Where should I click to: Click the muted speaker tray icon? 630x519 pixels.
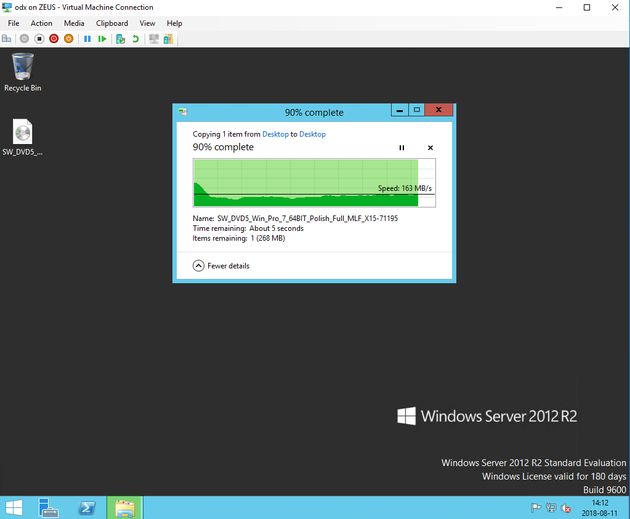click(567, 508)
